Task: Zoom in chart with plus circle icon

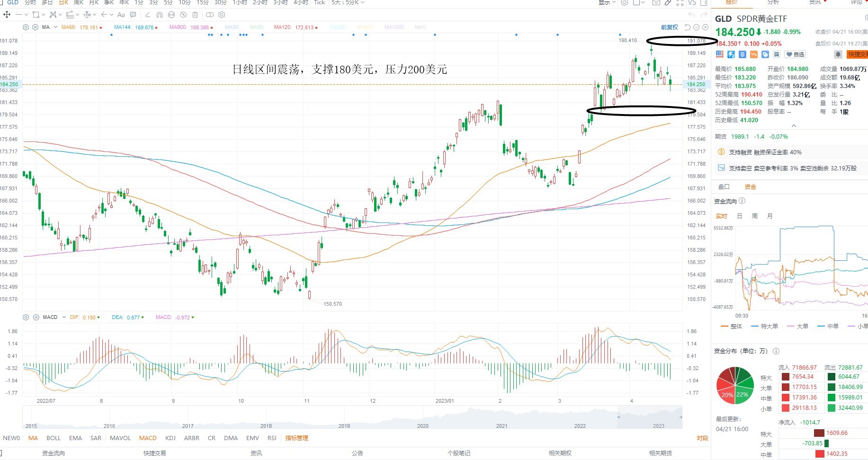Action: click(x=705, y=27)
